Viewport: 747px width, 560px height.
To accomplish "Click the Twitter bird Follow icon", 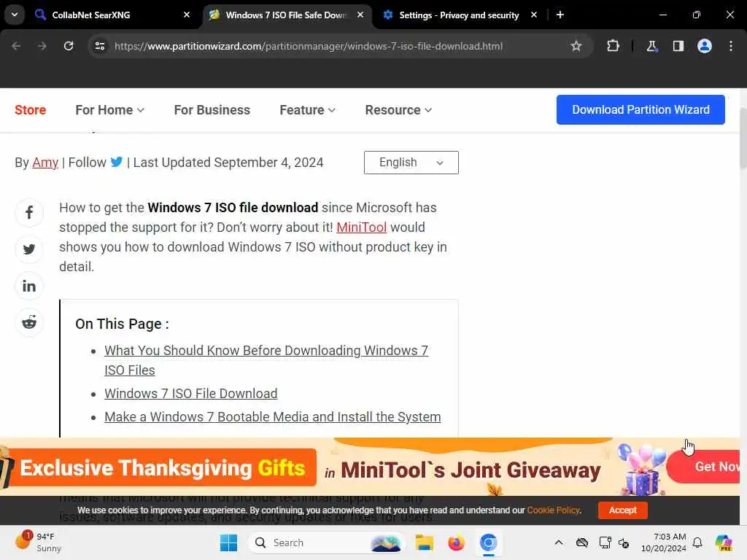I will click(116, 162).
